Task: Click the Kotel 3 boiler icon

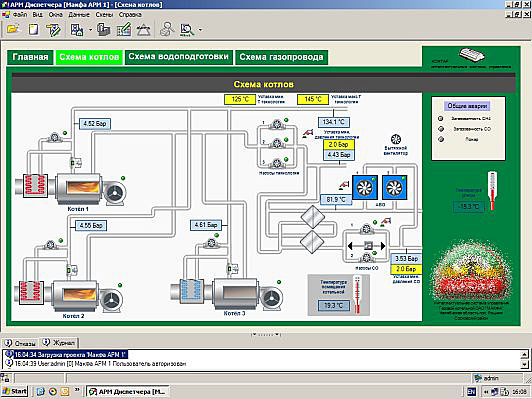Action: tap(235, 293)
